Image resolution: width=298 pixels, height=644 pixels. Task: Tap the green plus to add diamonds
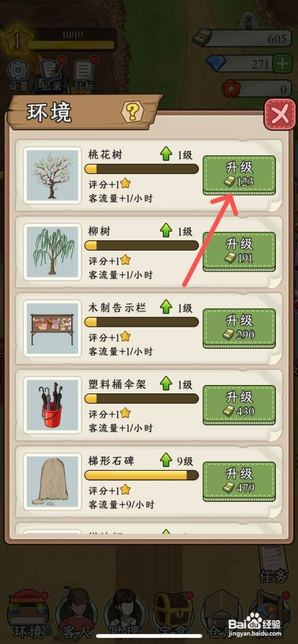pos(282,64)
